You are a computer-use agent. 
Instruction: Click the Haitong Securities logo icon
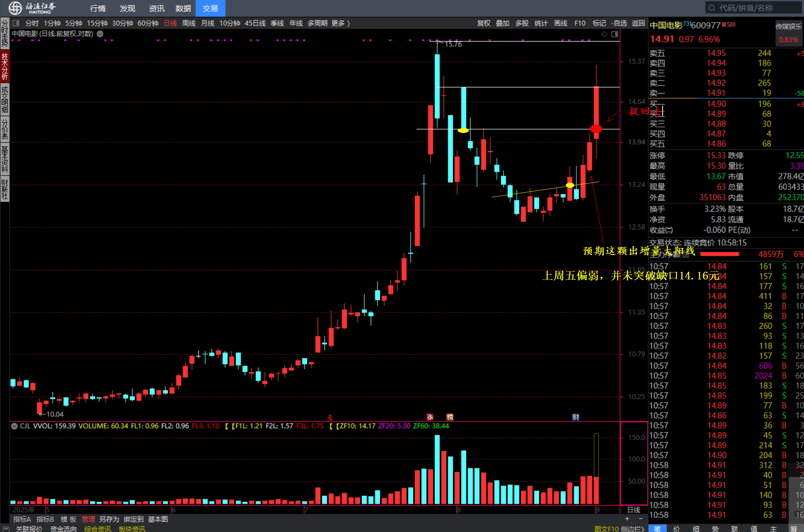click(15, 8)
